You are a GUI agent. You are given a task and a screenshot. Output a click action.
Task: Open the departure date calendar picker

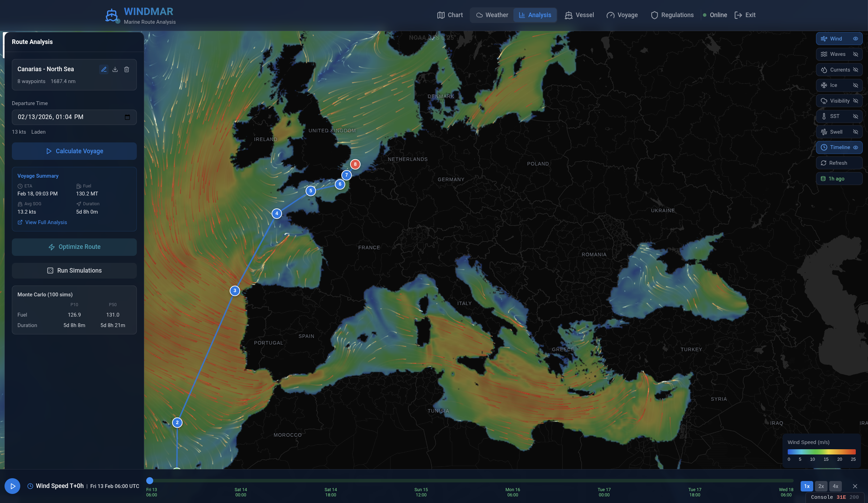tap(127, 117)
